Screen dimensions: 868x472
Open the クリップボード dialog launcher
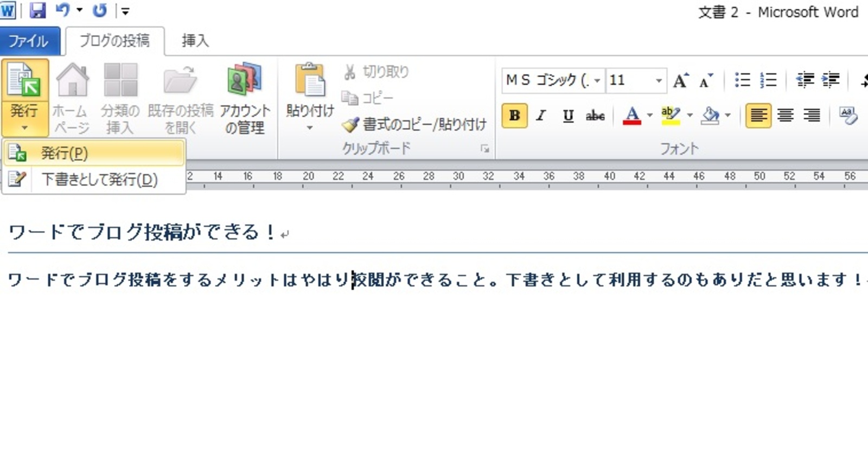click(x=484, y=149)
